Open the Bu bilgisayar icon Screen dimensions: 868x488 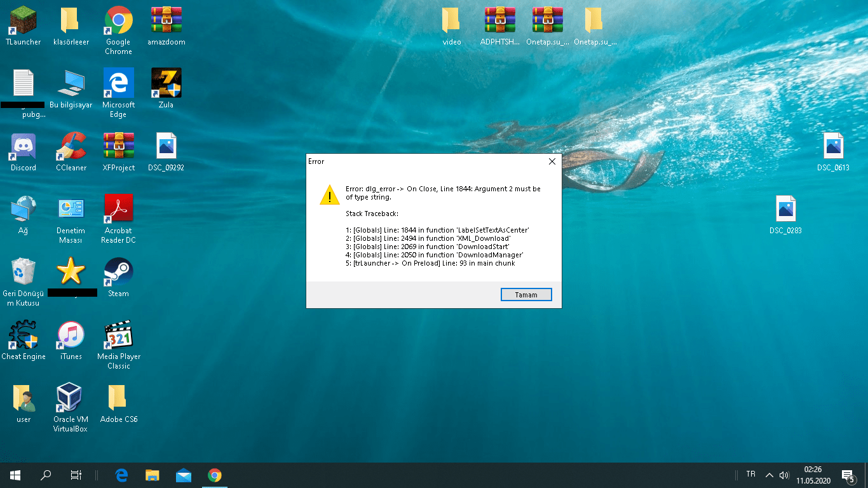tap(71, 90)
